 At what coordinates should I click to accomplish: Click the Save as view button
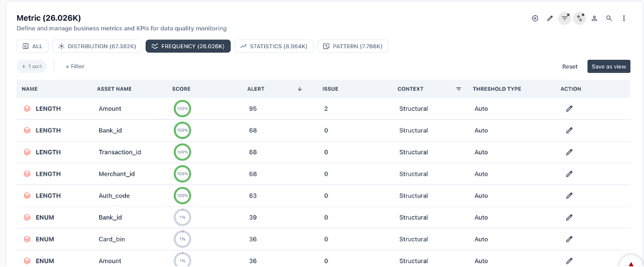(609, 67)
